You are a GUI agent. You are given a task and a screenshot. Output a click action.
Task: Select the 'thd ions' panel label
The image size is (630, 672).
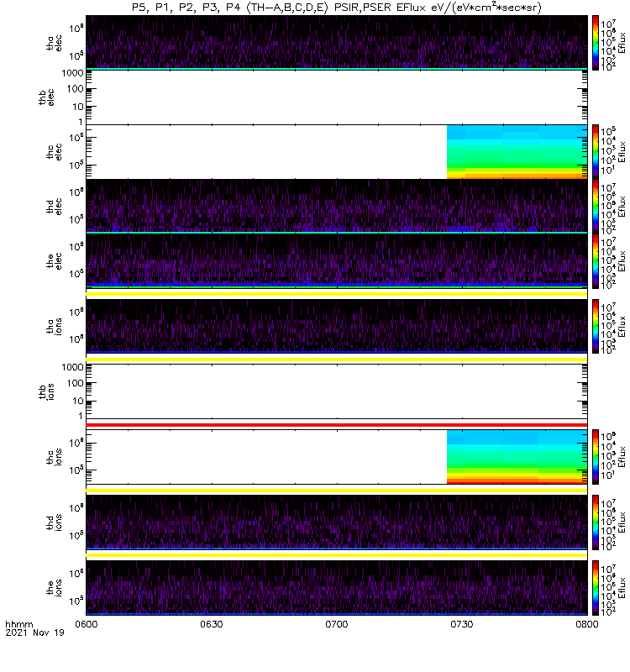(54, 522)
